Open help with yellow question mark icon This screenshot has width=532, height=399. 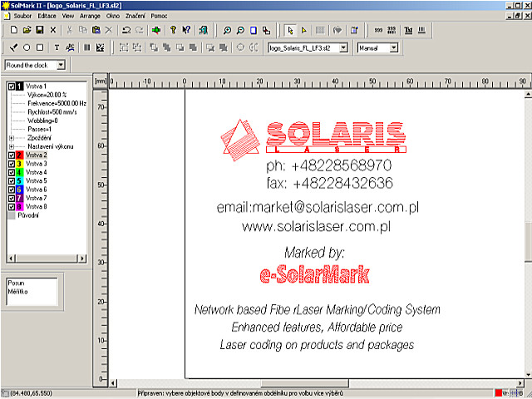173,30
